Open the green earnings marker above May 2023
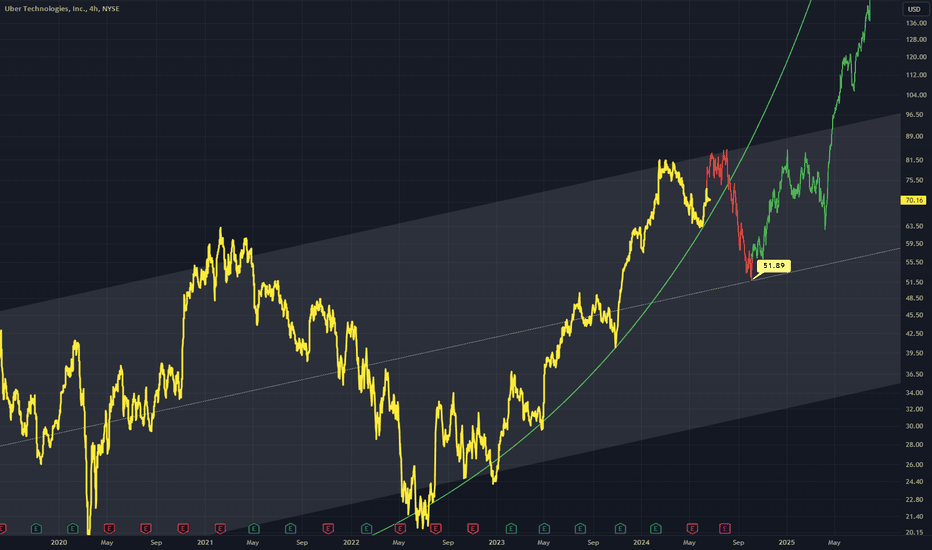The height and width of the screenshot is (550, 932). pos(544,528)
